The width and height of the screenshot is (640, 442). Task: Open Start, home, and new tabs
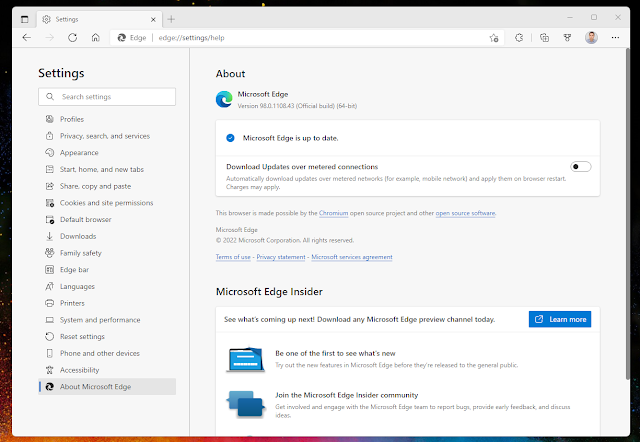pyautogui.click(x=107, y=169)
